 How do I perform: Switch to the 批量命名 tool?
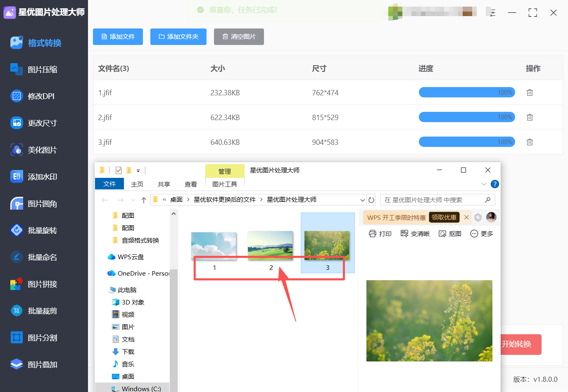point(34,257)
